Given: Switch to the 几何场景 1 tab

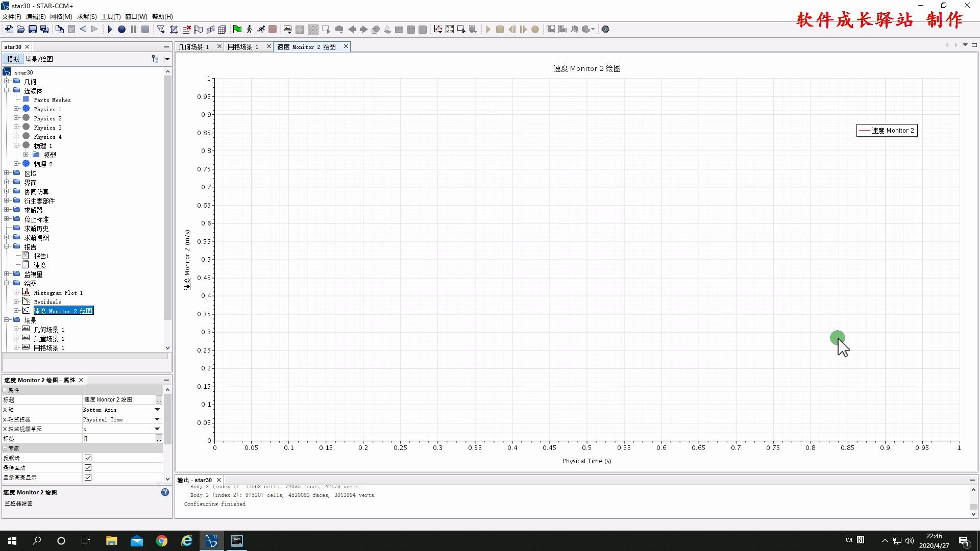Looking at the screenshot, I should click(194, 47).
